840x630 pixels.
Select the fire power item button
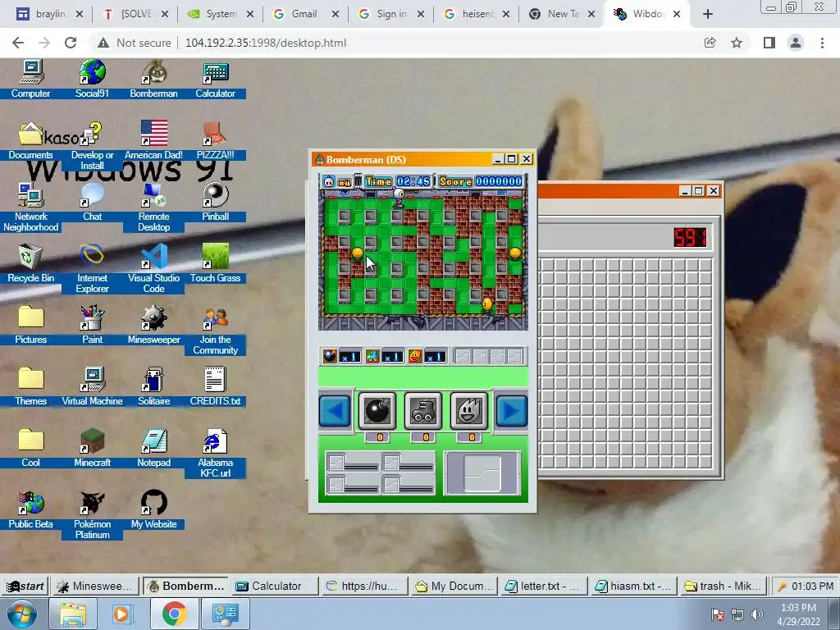(469, 411)
